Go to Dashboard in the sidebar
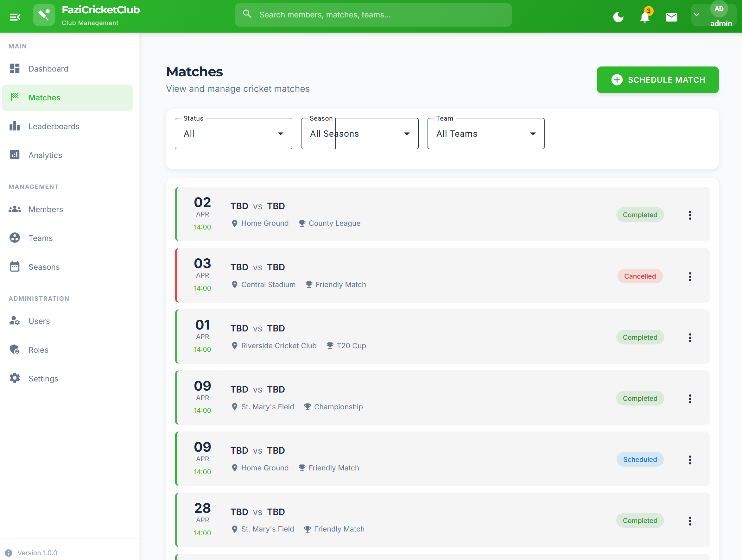This screenshot has width=742, height=560. click(67, 69)
